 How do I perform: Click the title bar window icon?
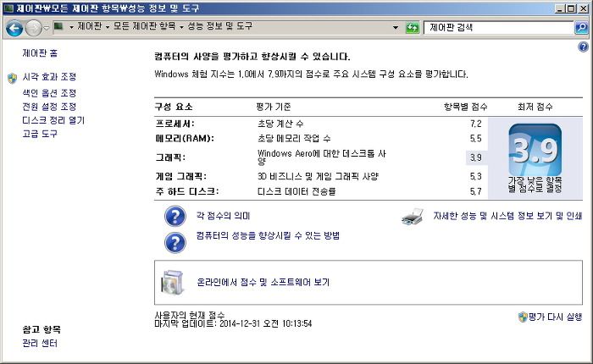[8, 8]
